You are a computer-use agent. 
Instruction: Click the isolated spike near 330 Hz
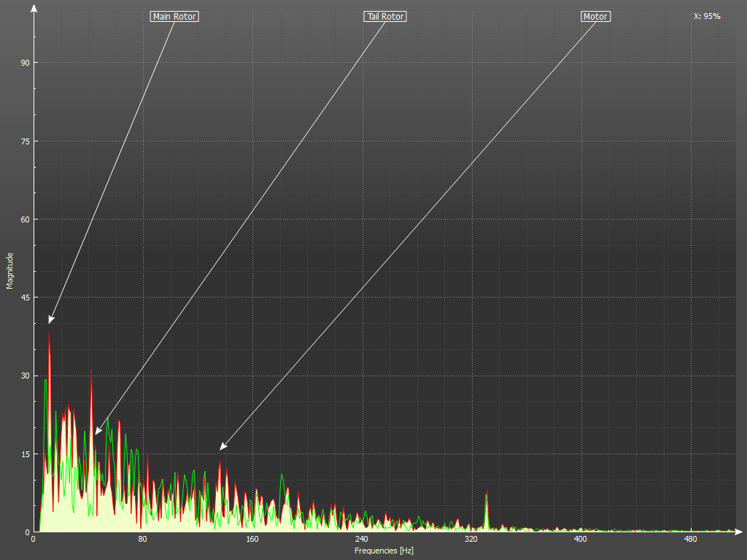[487, 503]
